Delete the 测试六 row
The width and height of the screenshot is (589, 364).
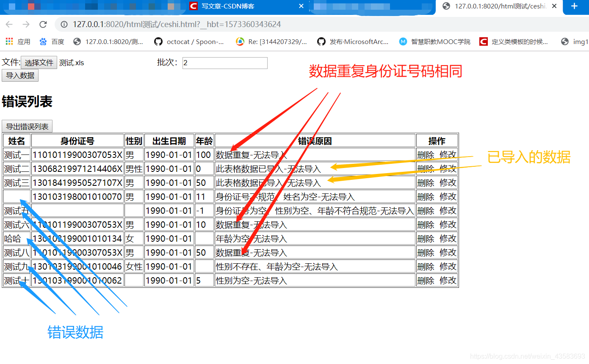coord(426,225)
